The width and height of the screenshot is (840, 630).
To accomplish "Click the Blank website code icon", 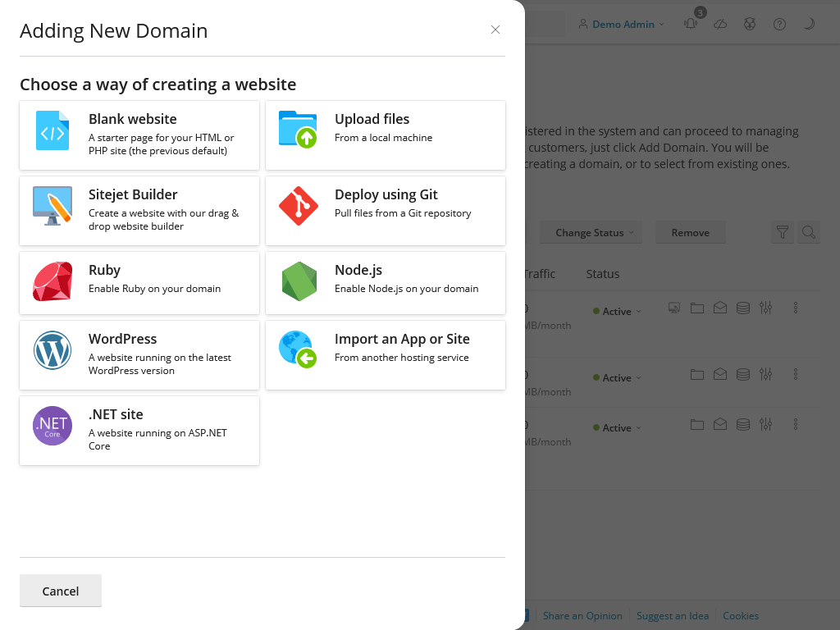I will (52, 130).
